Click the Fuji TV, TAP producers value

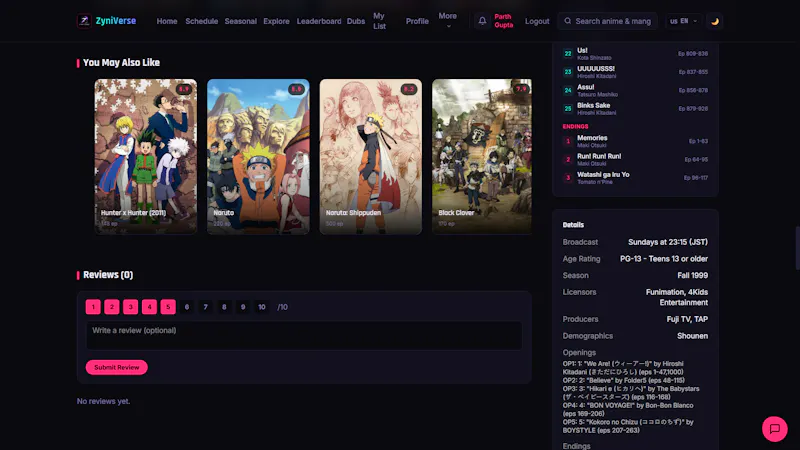coord(687,319)
